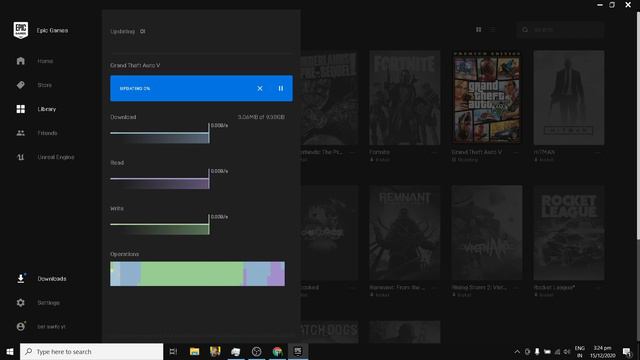Click the Operations colored bar
640x360 pixels.
[198, 274]
